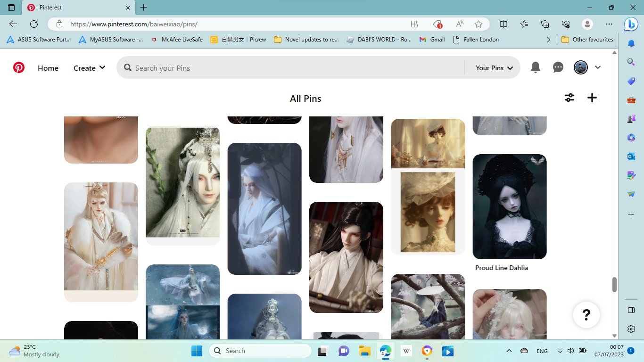Open the Your Pins filter dropdown
The height and width of the screenshot is (362, 644).
click(494, 68)
